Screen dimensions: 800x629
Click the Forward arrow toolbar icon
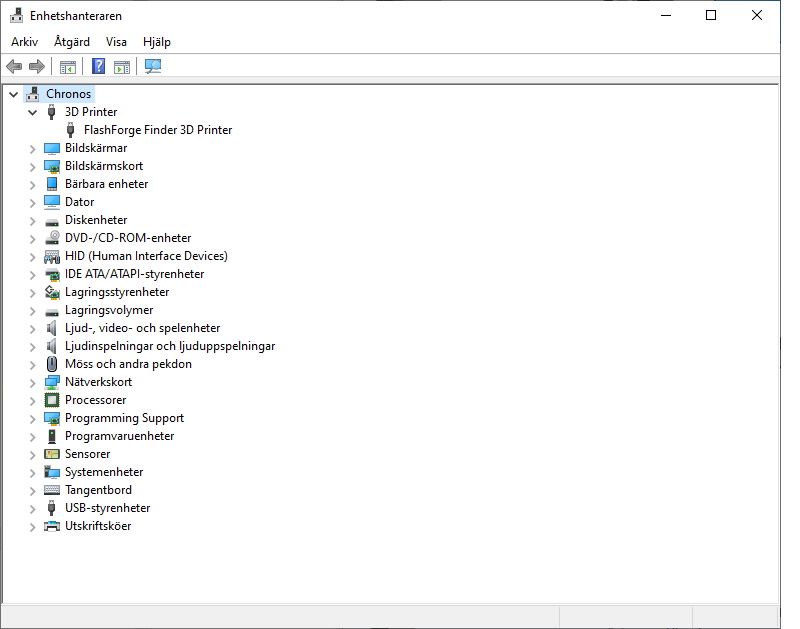(37, 66)
